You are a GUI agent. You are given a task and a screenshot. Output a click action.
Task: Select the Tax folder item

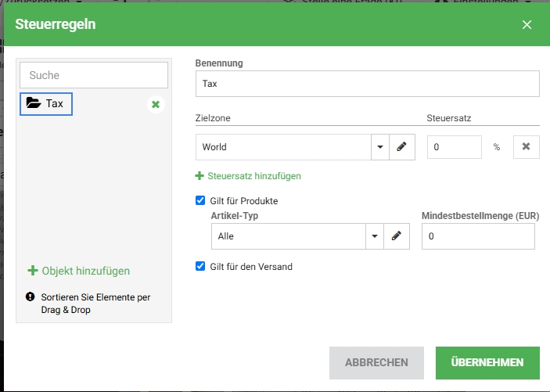tap(46, 103)
